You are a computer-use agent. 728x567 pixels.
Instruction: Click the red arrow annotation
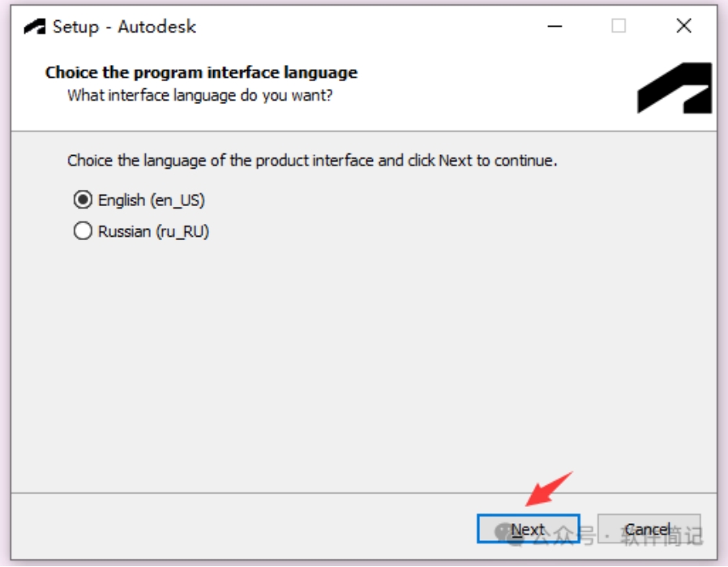pyautogui.click(x=547, y=489)
